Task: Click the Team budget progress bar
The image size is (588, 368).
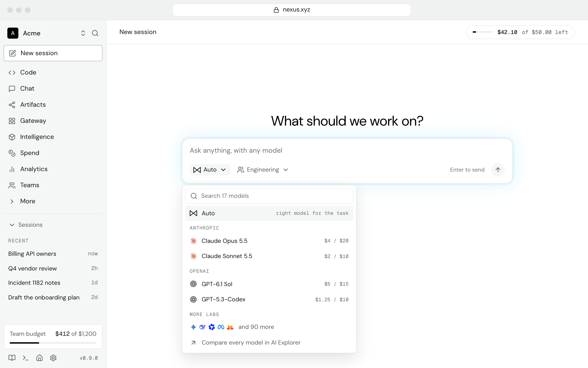Action: pyautogui.click(x=53, y=343)
